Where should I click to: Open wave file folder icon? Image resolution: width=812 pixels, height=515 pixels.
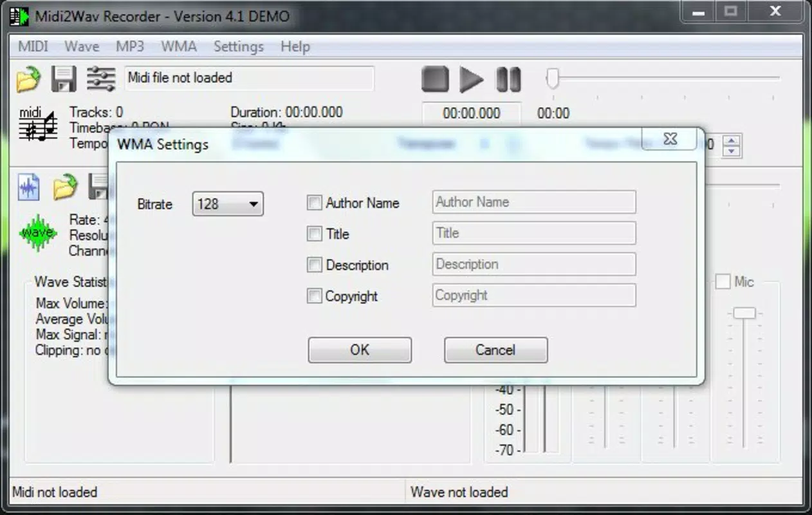coord(65,187)
